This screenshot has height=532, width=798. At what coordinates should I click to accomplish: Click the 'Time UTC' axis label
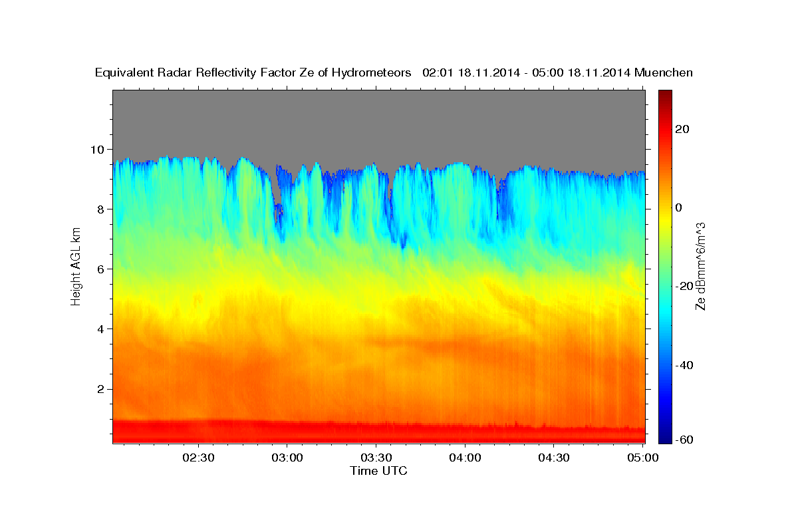pyautogui.click(x=378, y=471)
